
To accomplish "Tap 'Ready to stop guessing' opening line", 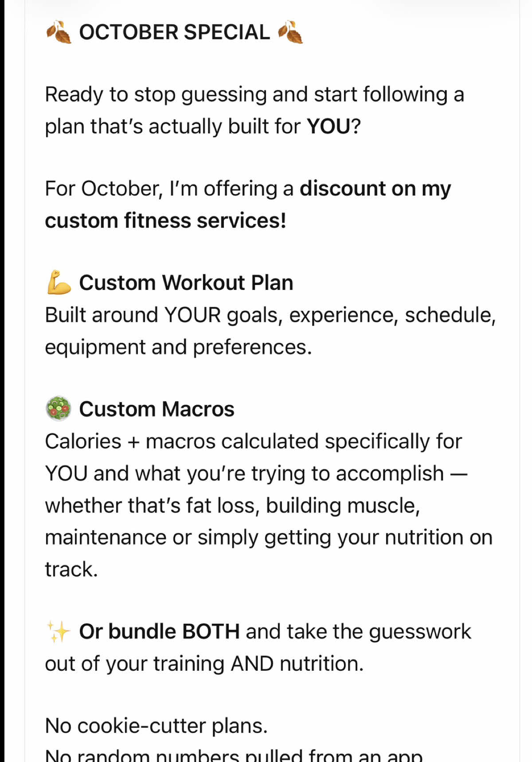I will click(254, 95).
